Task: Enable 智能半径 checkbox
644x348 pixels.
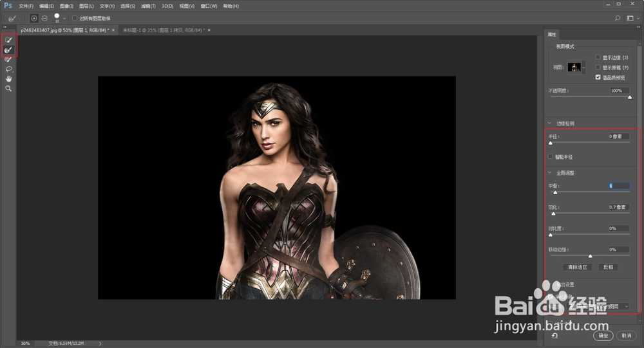Action: pos(551,156)
